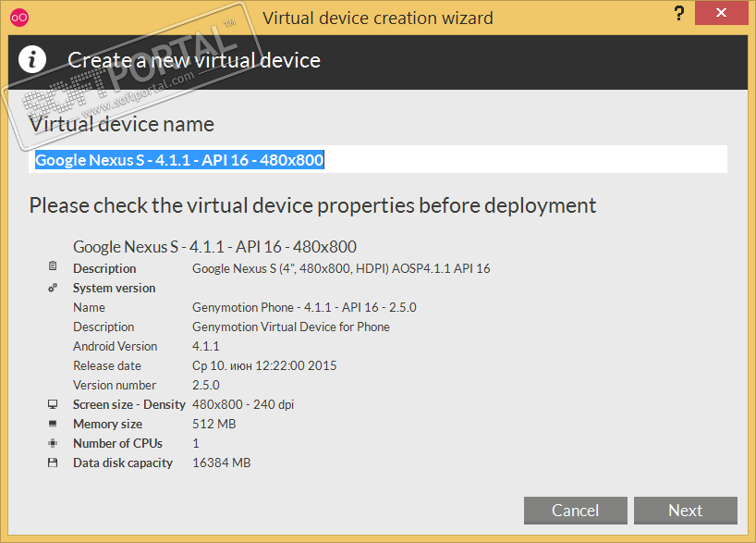Click the processor icon beside Number of CPUs
This screenshot has height=543, width=756.
(x=53, y=443)
